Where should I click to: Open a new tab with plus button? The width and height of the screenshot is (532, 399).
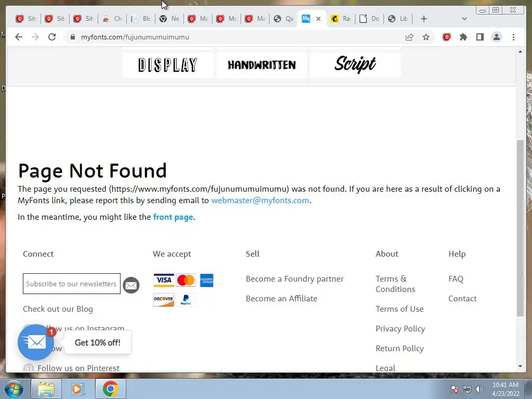click(x=424, y=19)
